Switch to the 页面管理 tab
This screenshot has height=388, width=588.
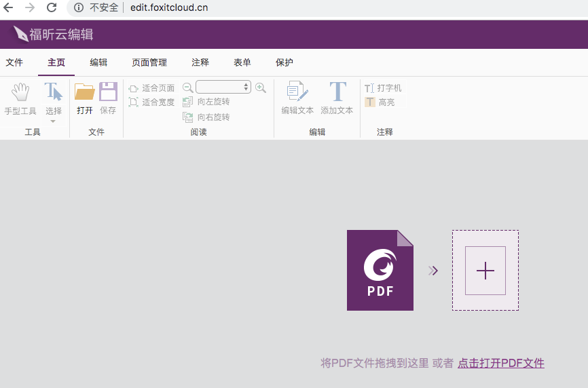pos(149,62)
